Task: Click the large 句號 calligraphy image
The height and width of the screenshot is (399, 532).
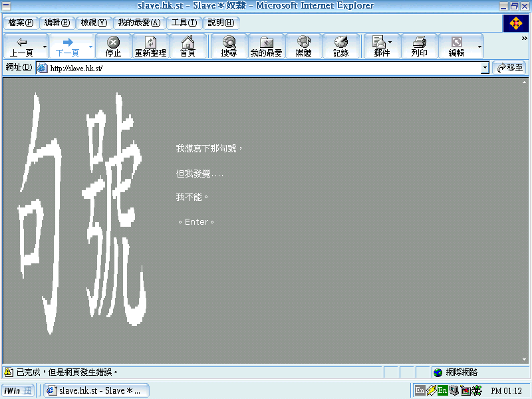Action: [82, 213]
